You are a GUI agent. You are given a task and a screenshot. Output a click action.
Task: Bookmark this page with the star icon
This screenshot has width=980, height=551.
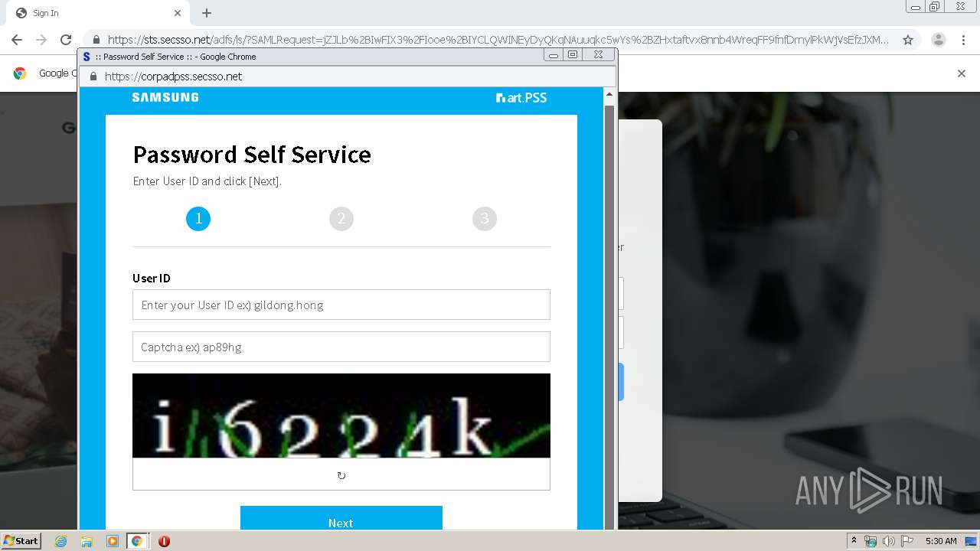coord(908,40)
